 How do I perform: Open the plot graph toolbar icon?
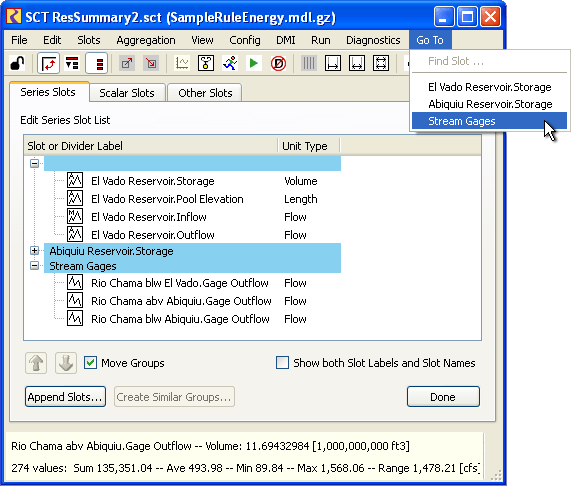click(182, 63)
